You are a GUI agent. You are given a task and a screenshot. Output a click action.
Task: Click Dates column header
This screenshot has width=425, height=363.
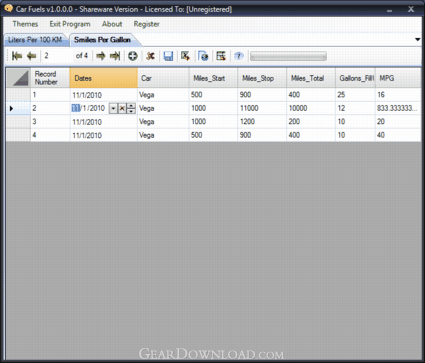[x=104, y=78]
